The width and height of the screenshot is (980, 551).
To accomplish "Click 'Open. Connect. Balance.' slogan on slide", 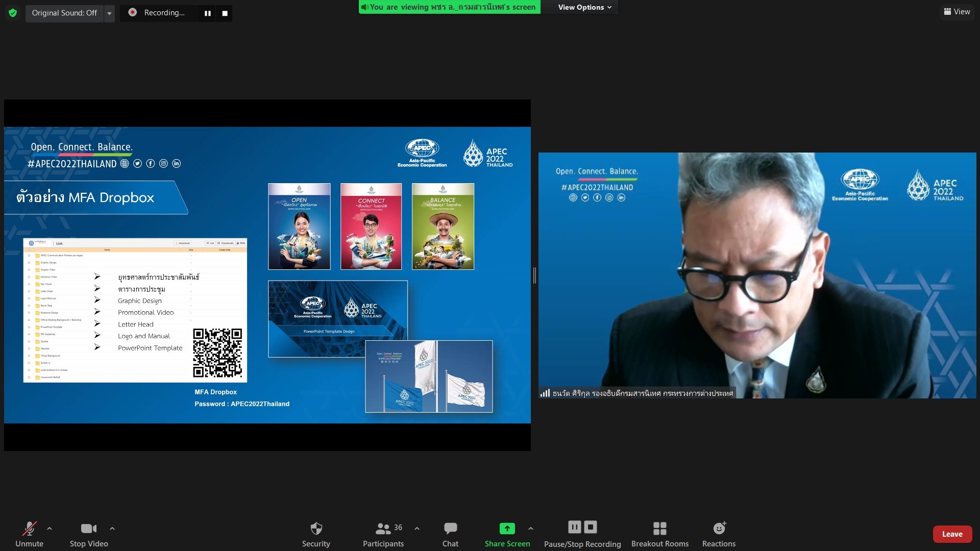I will point(82,147).
